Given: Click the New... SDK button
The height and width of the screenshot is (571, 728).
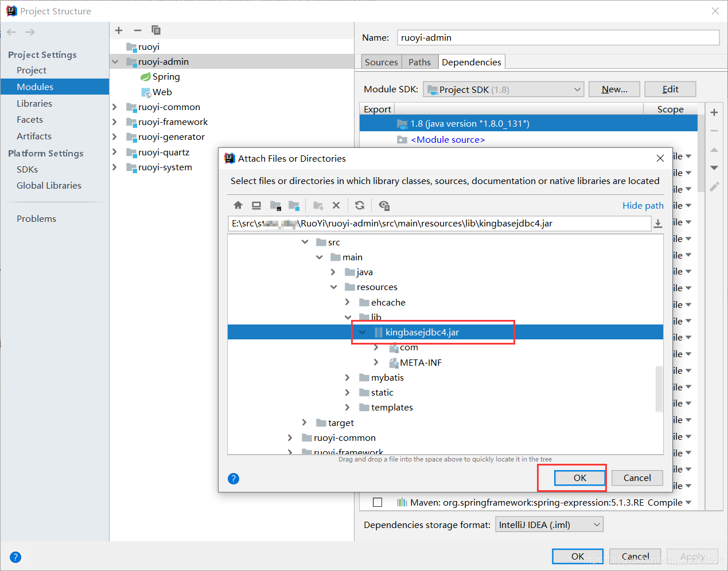Looking at the screenshot, I should (614, 89).
